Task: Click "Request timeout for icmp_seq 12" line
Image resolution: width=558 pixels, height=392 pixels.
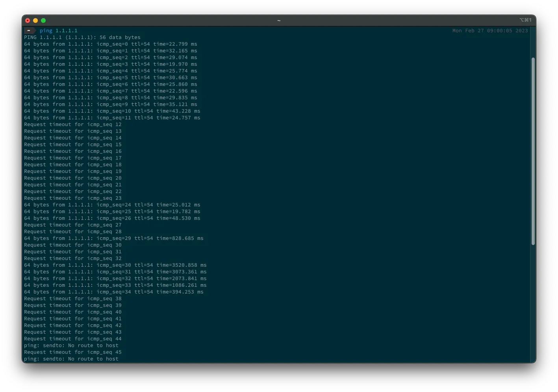Action: coord(72,124)
